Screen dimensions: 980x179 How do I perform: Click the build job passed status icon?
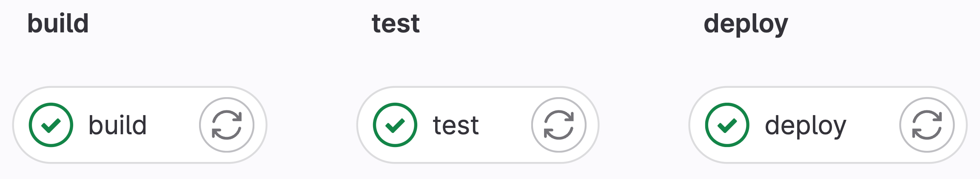(51, 125)
